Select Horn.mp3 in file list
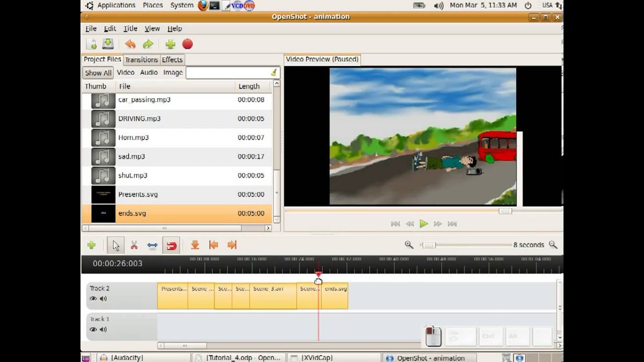The image size is (644, 362). pos(177,137)
